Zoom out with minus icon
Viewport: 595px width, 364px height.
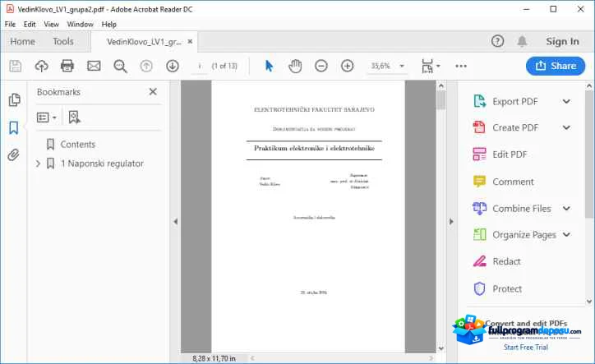321,66
